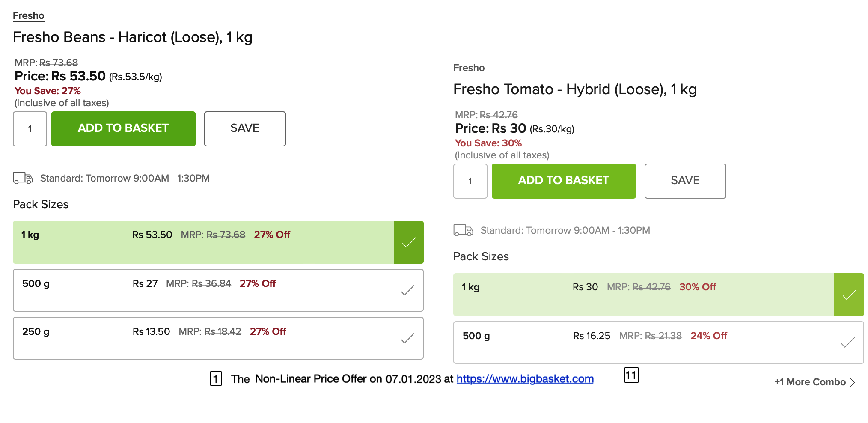
Task: Save the Fresho Beans product
Action: (x=245, y=128)
